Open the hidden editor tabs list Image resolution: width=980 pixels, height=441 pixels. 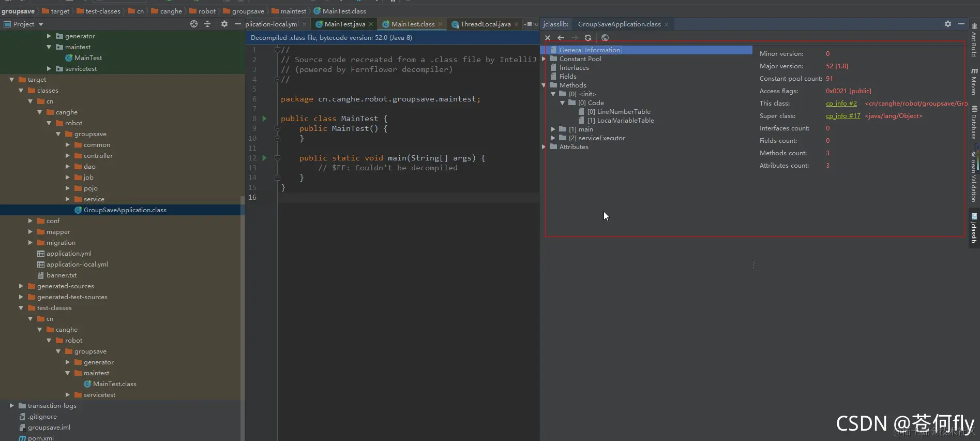pos(531,24)
